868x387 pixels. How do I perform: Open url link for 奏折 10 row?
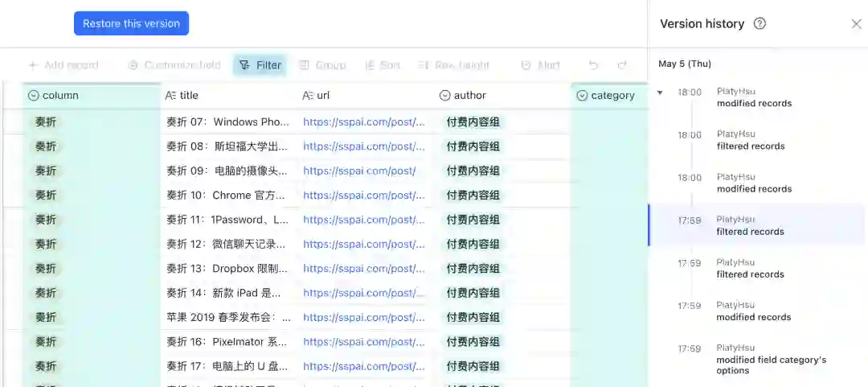click(x=364, y=196)
